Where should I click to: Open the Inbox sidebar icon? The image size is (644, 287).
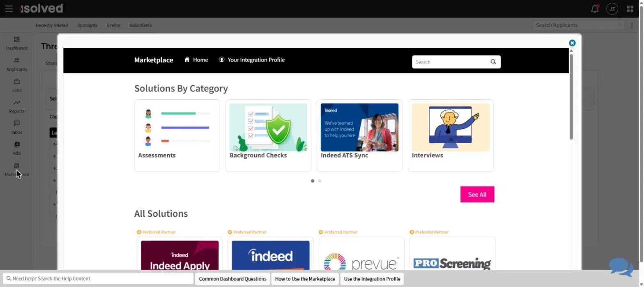[17, 124]
